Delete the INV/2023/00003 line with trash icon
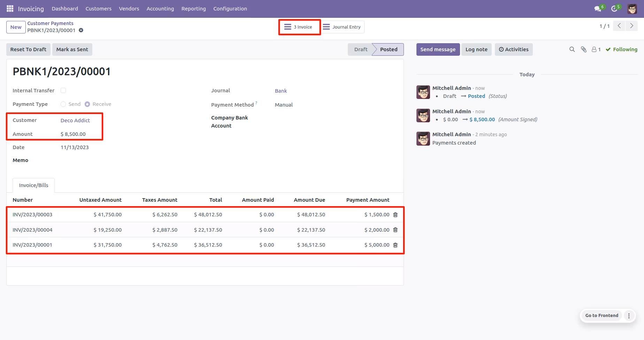 click(x=395, y=215)
